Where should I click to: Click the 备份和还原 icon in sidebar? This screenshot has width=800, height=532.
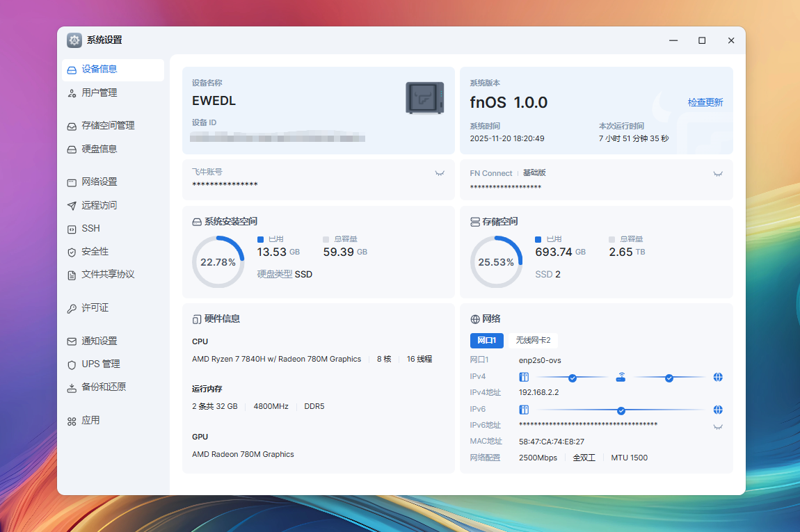pyautogui.click(x=72, y=387)
